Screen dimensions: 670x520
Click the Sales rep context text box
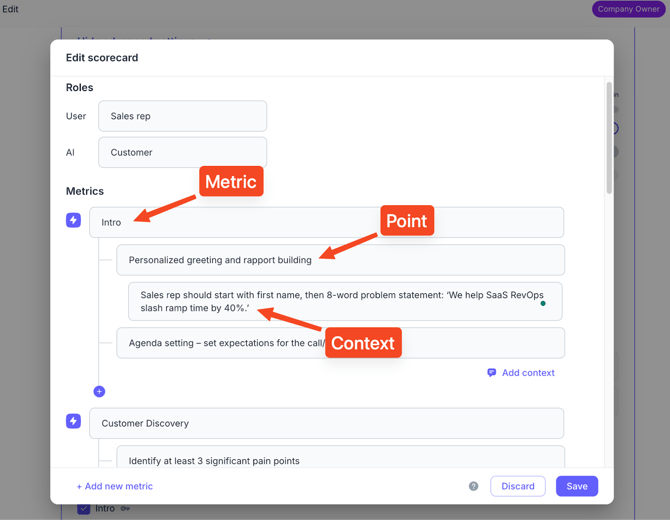coord(345,301)
